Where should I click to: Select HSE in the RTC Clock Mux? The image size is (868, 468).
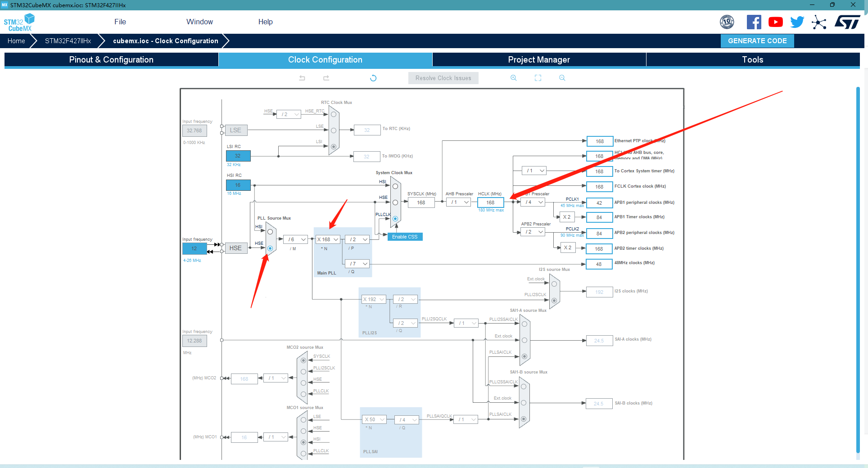[x=334, y=114]
